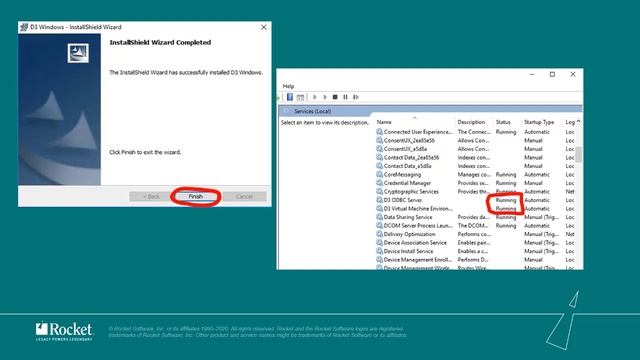This screenshot has width=640, height=360.
Task: Click the Pause Service toolbar icon
Action: click(345, 97)
